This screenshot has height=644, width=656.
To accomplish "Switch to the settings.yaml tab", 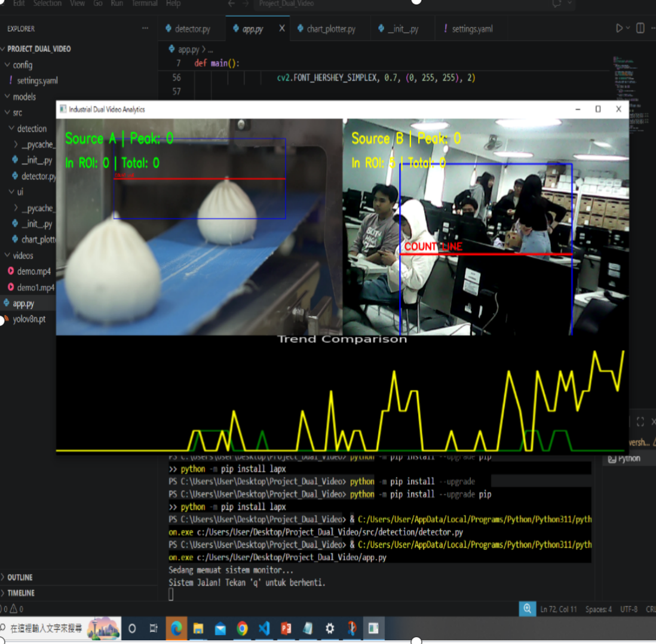I will click(471, 29).
